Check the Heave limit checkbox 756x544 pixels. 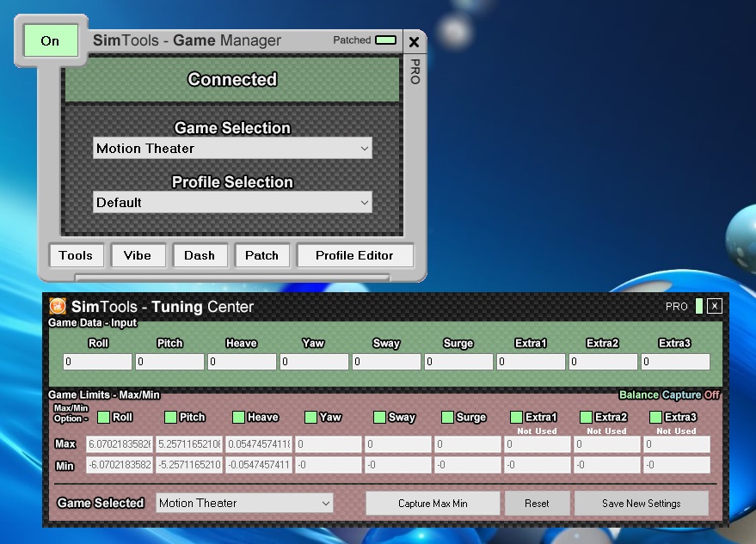pyautogui.click(x=238, y=417)
